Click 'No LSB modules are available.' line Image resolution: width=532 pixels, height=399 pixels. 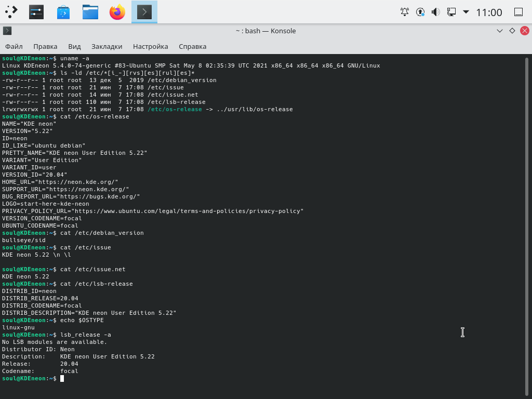click(55, 342)
